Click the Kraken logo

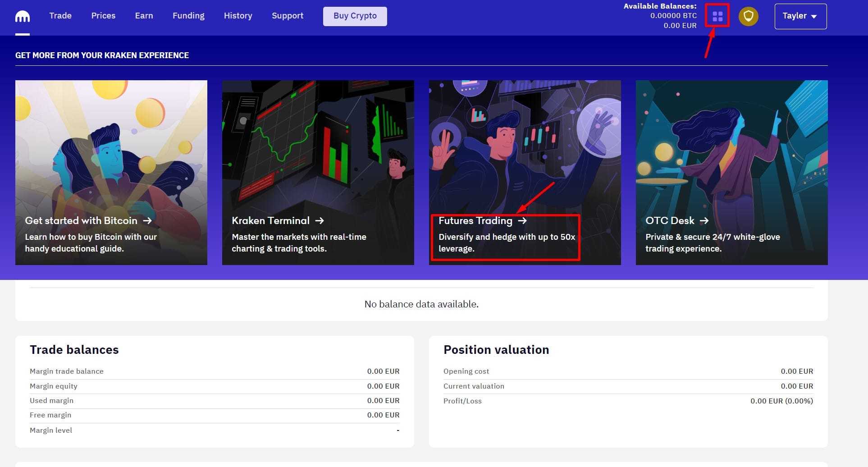click(x=22, y=16)
